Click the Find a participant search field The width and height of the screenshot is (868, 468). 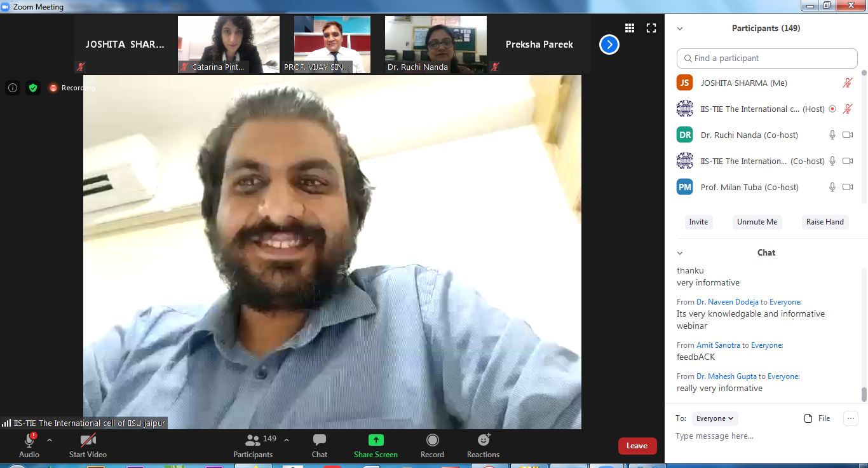pyautogui.click(x=767, y=58)
